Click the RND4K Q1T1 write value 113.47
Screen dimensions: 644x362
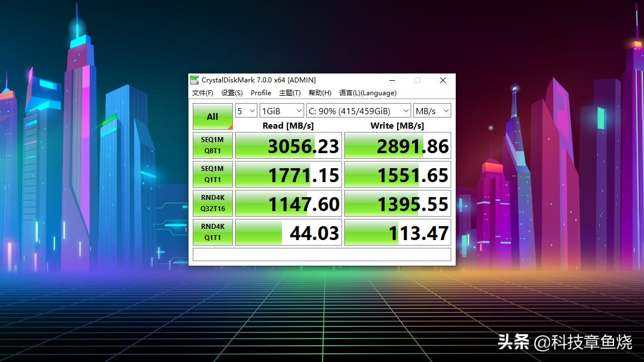[x=398, y=232]
